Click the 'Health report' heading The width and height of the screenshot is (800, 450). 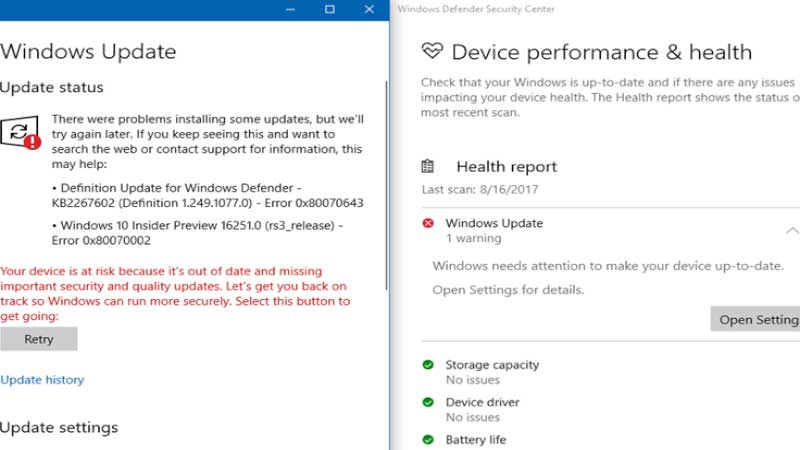(507, 166)
